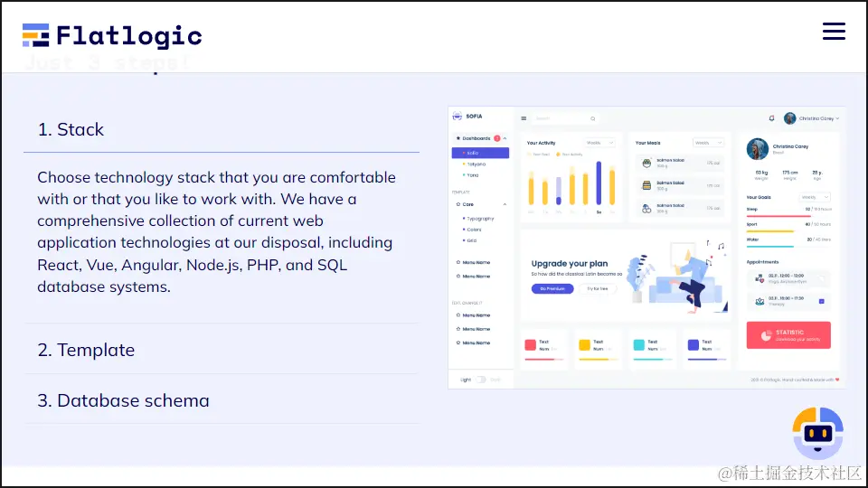Open Typography under Core
The height and width of the screenshot is (488, 868).
480,219
